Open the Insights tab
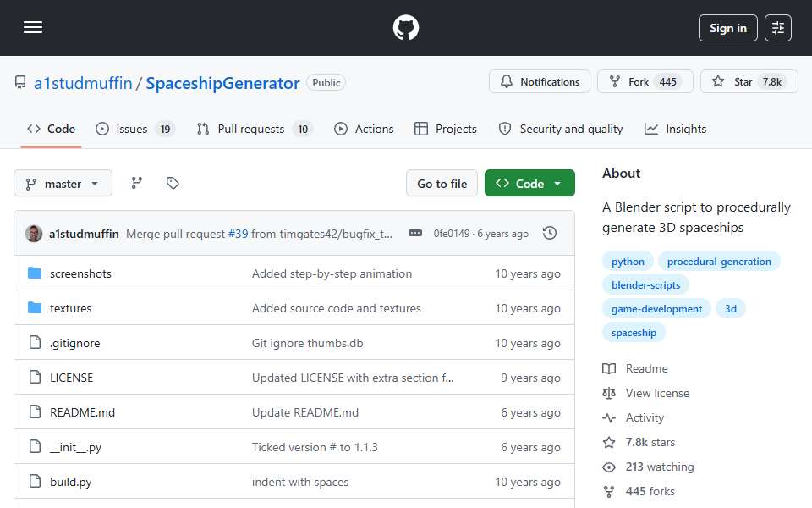The width and height of the screenshot is (812, 508). pyautogui.click(x=675, y=129)
